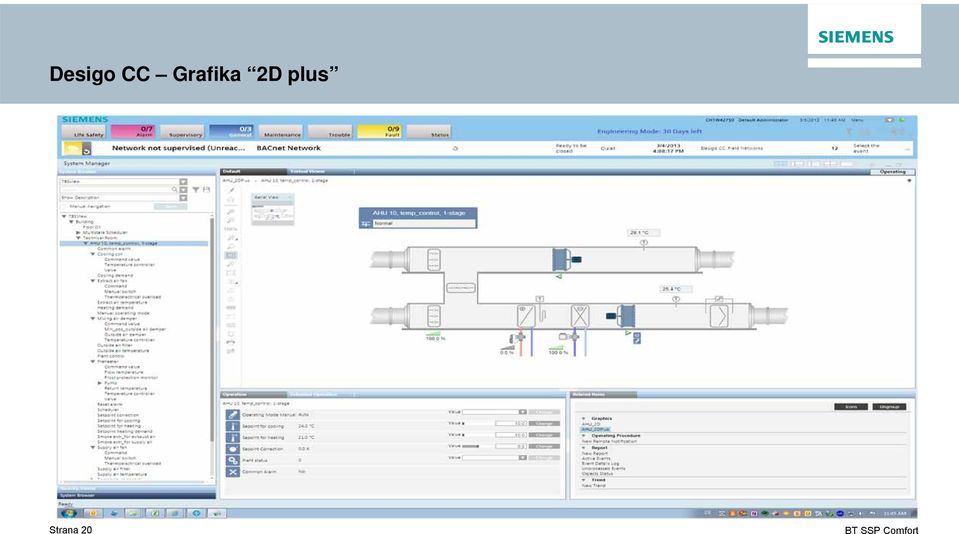Open the search field dropdown arrow

pos(183,190)
